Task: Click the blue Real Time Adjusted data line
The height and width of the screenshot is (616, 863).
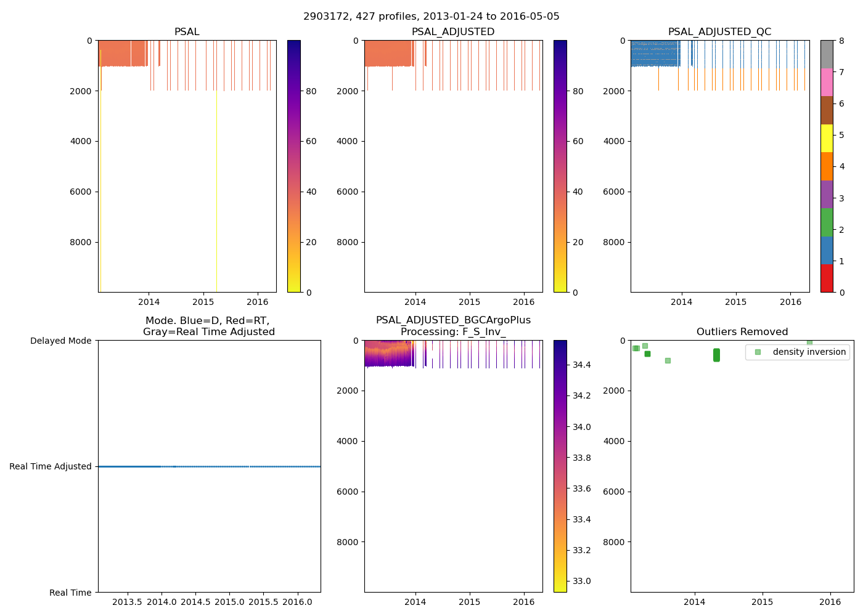Action: click(129, 466)
